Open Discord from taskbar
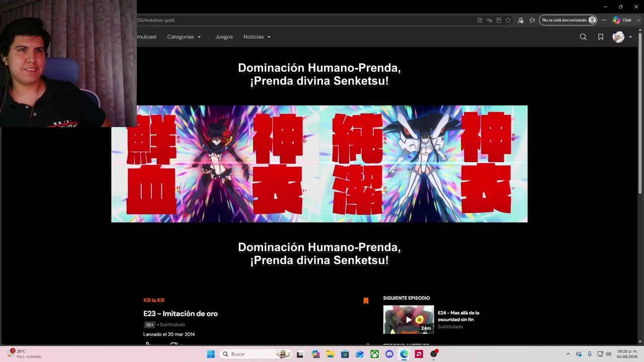Viewport: 644px width, 362px height. (x=389, y=354)
